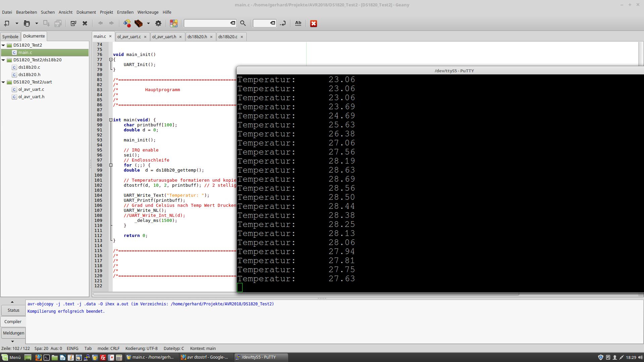The width and height of the screenshot is (644, 362).
Task: Open the New file template dropdown arrow
Action: pos(16,23)
